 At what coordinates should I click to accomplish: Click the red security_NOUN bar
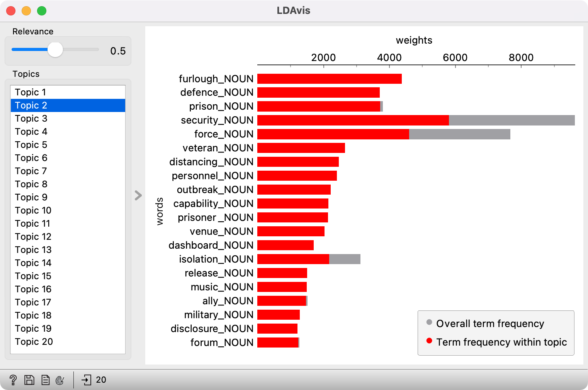pos(353,120)
